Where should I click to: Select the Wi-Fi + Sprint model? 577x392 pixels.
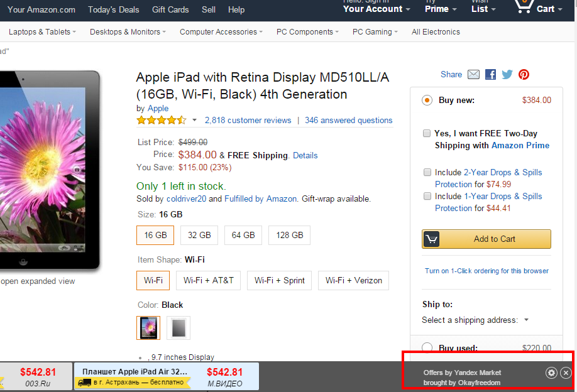click(279, 281)
